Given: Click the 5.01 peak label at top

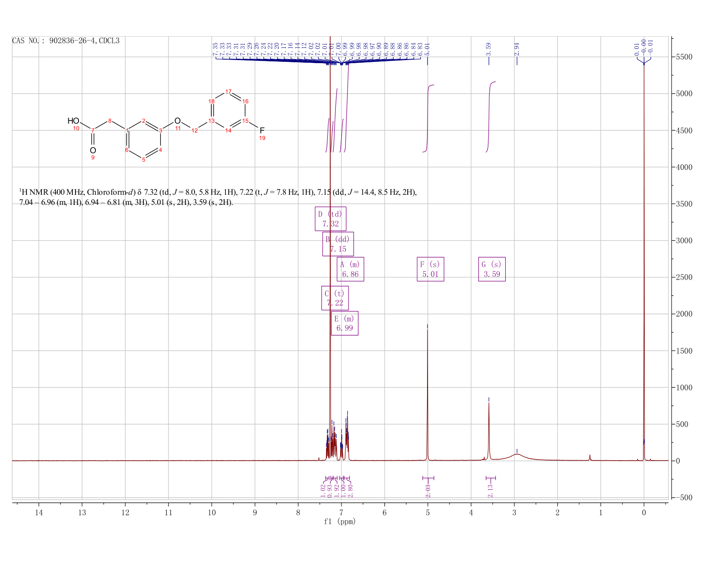Looking at the screenshot, I should (428, 49).
